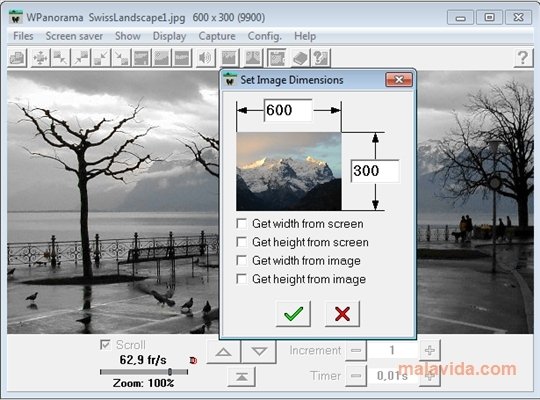Click the Increment plus stepper button
This screenshot has height=400, width=540.
click(429, 350)
